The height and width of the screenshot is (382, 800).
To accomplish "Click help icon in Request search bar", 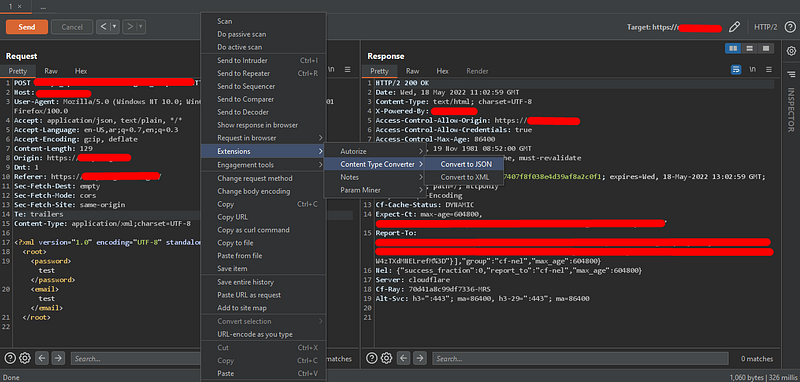I will [x=10, y=359].
